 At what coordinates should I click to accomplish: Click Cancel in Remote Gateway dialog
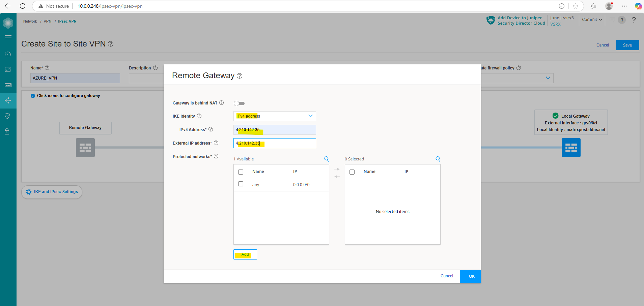point(447,276)
